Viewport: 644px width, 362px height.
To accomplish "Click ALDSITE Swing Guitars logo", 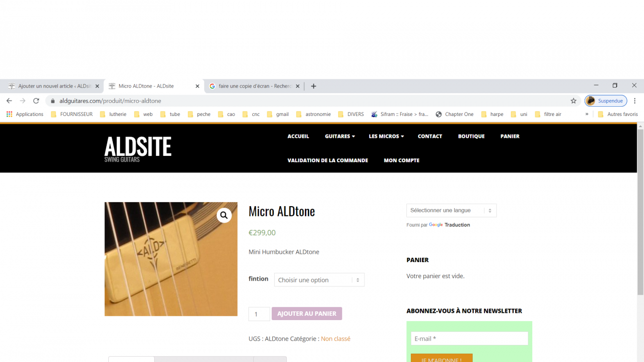I will pyautogui.click(x=138, y=149).
